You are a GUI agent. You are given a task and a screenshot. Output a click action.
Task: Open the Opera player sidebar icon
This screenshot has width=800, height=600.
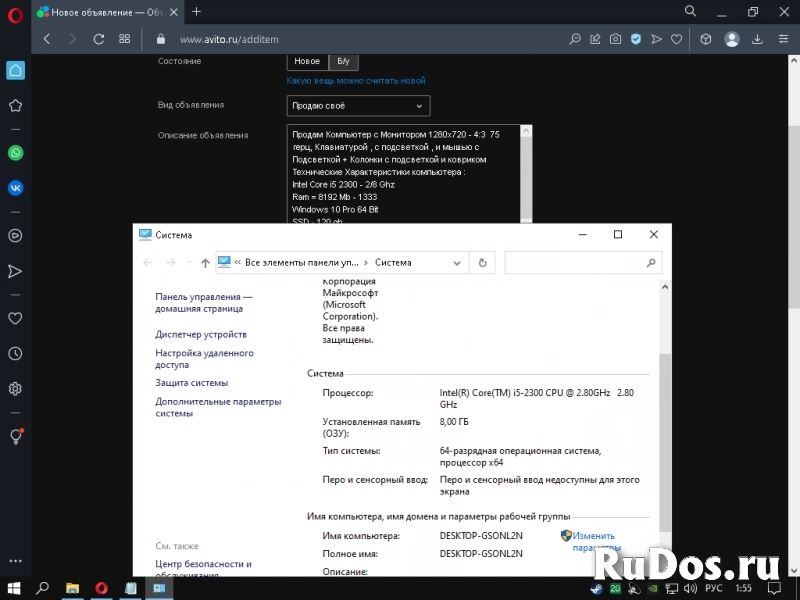15,236
